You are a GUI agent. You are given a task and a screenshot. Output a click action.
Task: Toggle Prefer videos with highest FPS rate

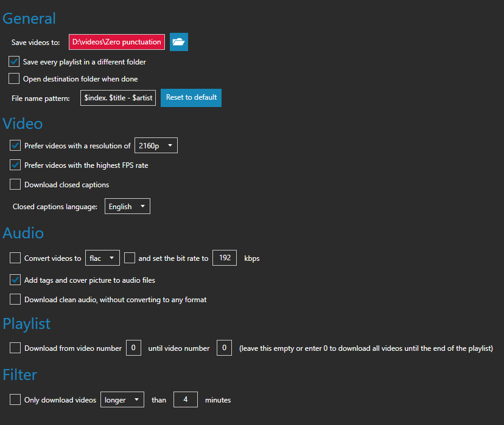pyautogui.click(x=15, y=165)
